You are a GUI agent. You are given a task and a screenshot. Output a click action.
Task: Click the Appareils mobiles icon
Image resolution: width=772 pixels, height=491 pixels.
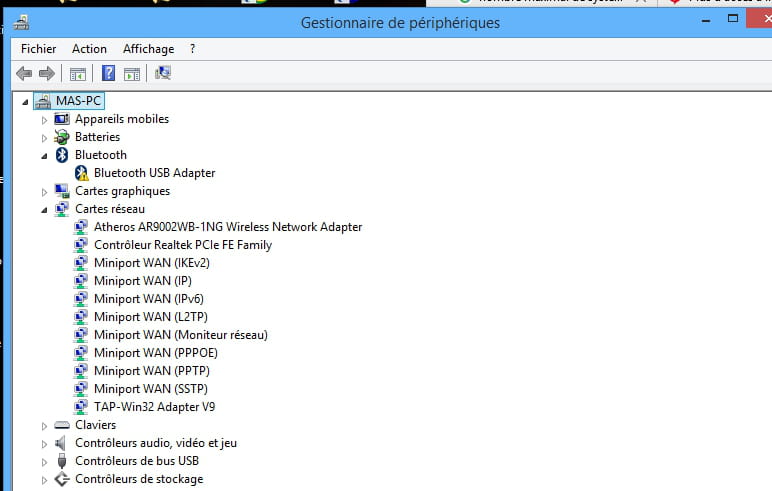(62, 119)
